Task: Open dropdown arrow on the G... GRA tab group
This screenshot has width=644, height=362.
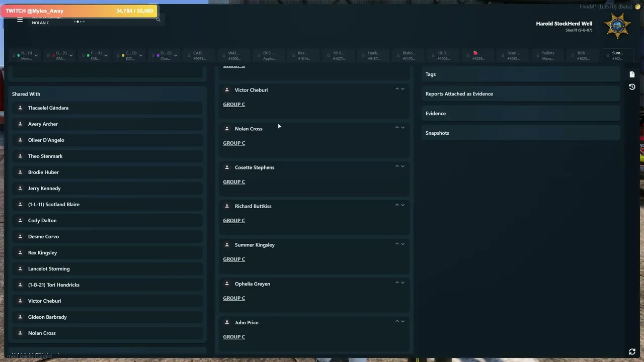Action: [x=71, y=55]
